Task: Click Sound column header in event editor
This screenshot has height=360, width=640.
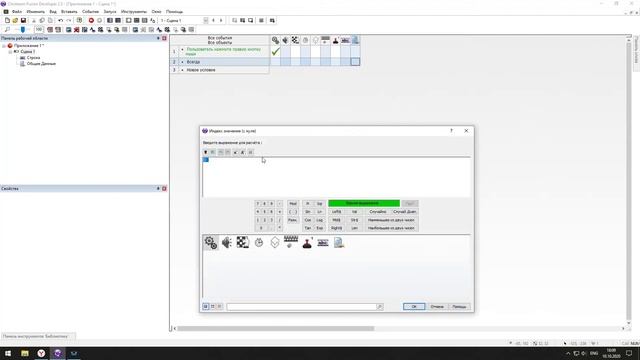Action: (x=285, y=40)
